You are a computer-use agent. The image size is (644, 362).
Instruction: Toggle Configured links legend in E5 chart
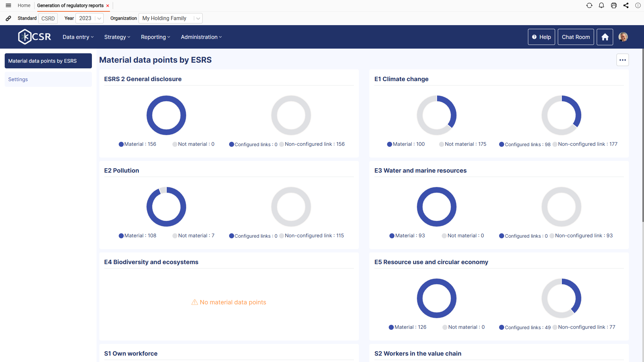click(525, 327)
